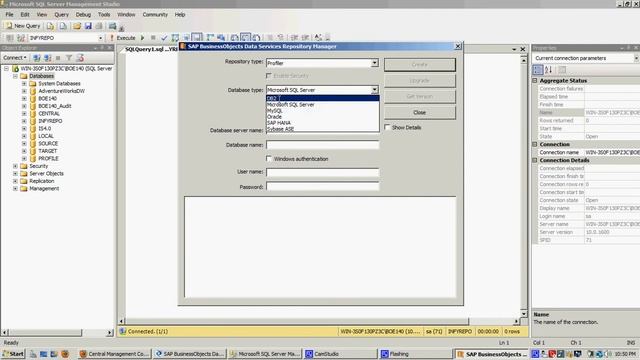Image resolution: width=640 pixels, height=360 pixels.
Task: Click the Execute query button
Action: click(122, 38)
